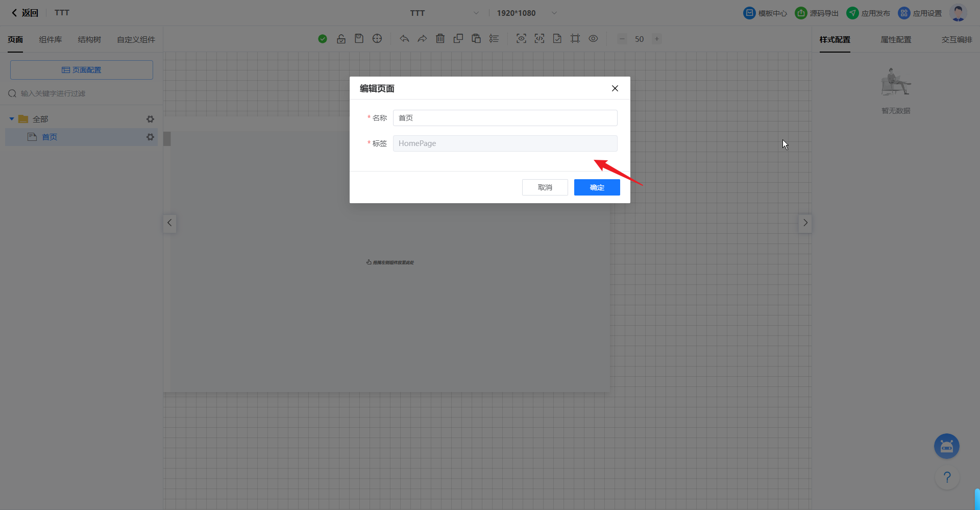Image resolution: width=980 pixels, height=510 pixels.
Task: Collapse the 全部 folder tree node
Action: click(x=12, y=119)
